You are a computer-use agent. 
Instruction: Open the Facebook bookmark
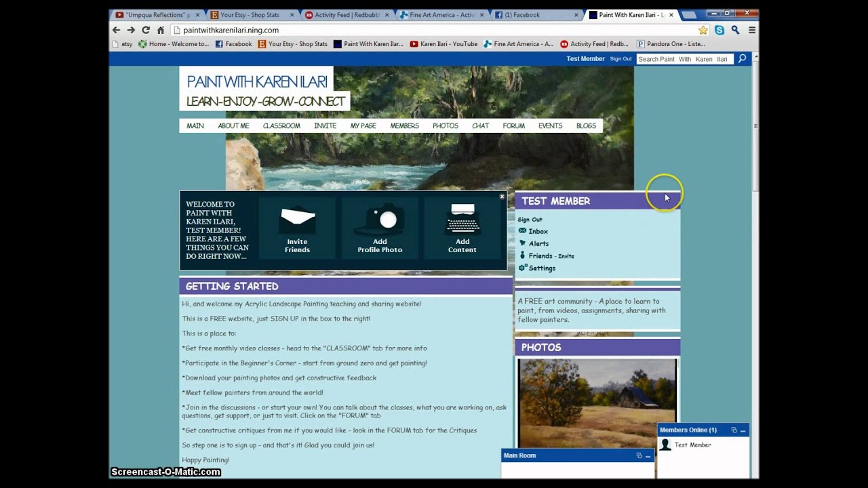[233, 44]
